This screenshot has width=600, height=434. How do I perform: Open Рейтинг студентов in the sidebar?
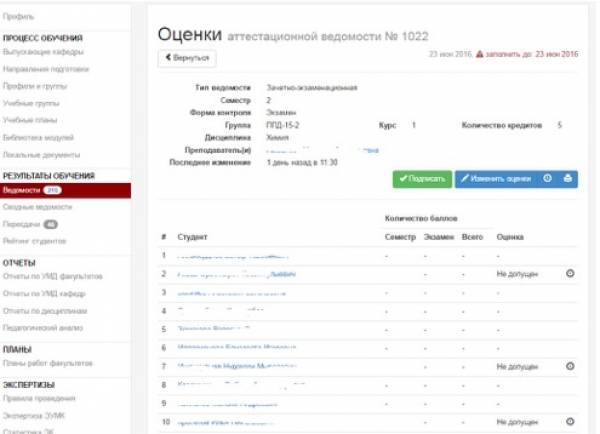34,241
